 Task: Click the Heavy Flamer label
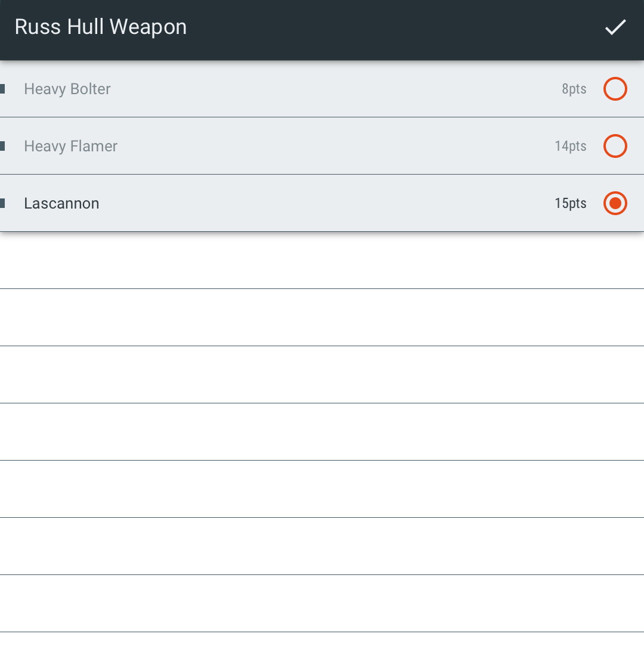70,147
